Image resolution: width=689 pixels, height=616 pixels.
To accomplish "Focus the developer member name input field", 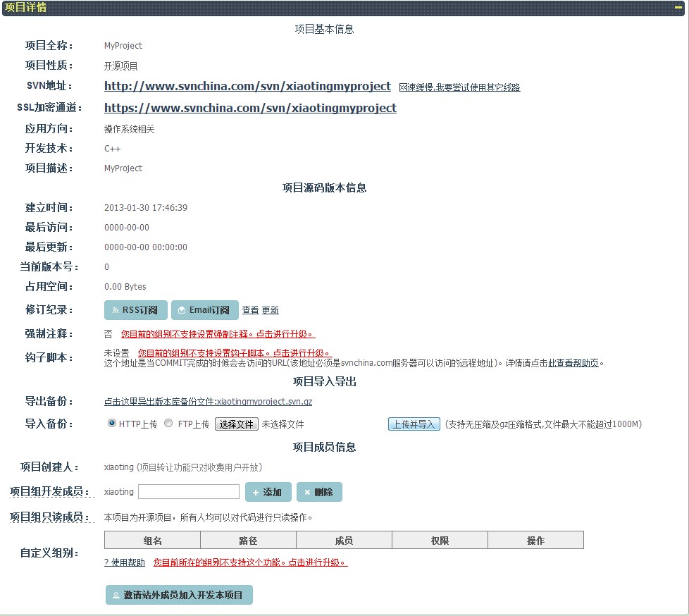I will click(189, 491).
